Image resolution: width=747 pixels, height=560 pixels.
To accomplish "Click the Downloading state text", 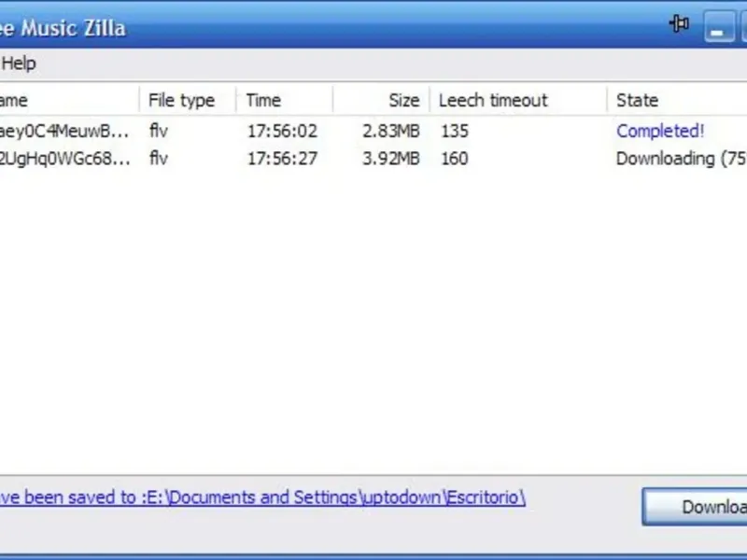I will 682,159.
